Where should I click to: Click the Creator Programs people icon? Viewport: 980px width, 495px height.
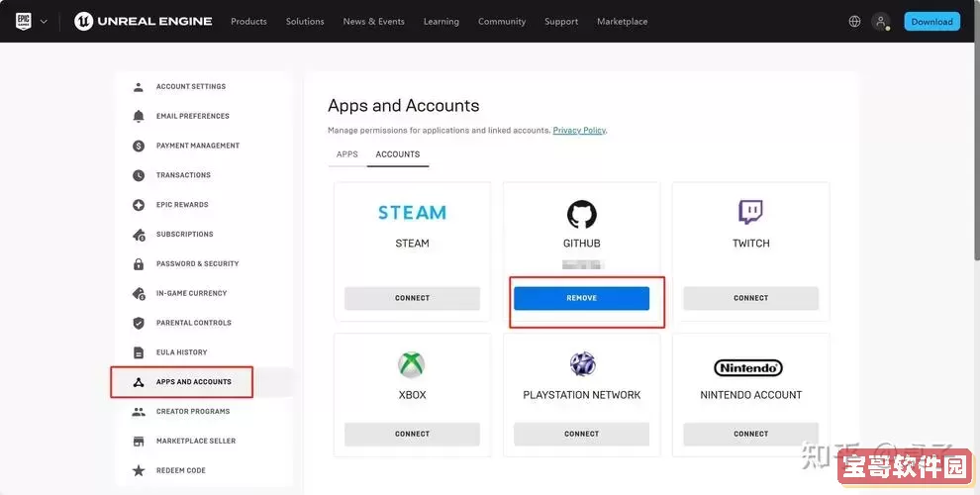139,411
